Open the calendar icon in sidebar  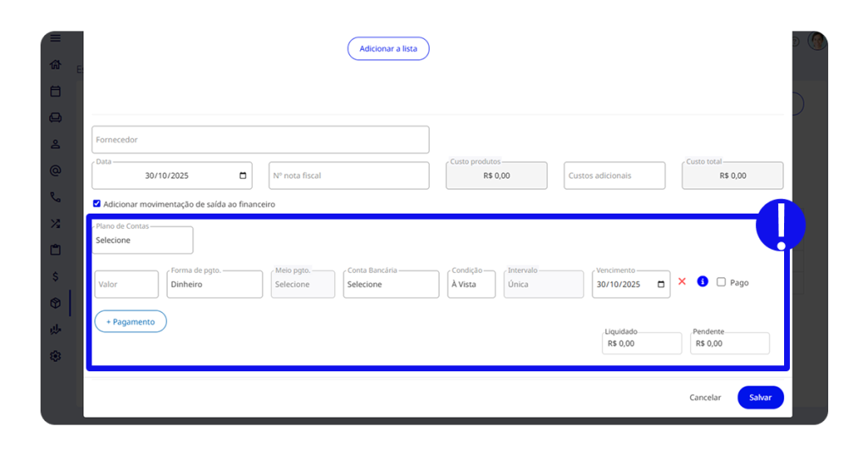pyautogui.click(x=55, y=91)
